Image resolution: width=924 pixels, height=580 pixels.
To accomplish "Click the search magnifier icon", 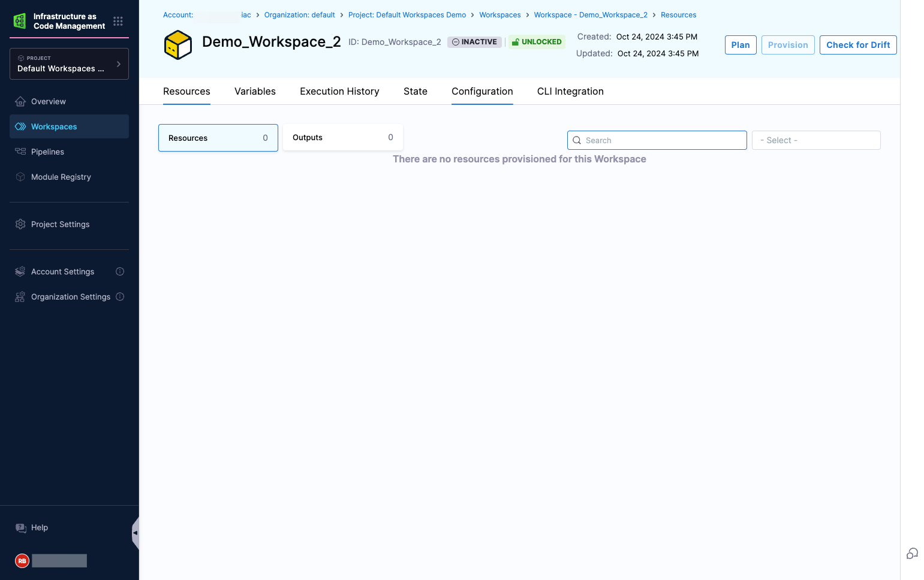I will click(577, 140).
